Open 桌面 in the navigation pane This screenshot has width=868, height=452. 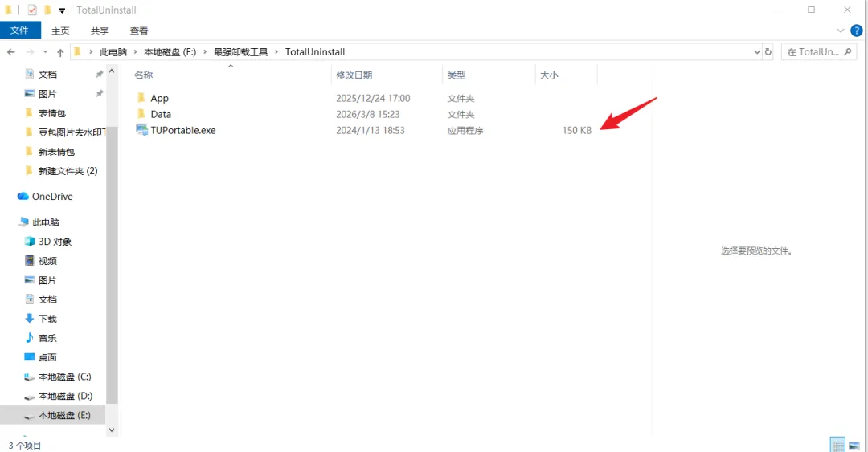tap(47, 357)
